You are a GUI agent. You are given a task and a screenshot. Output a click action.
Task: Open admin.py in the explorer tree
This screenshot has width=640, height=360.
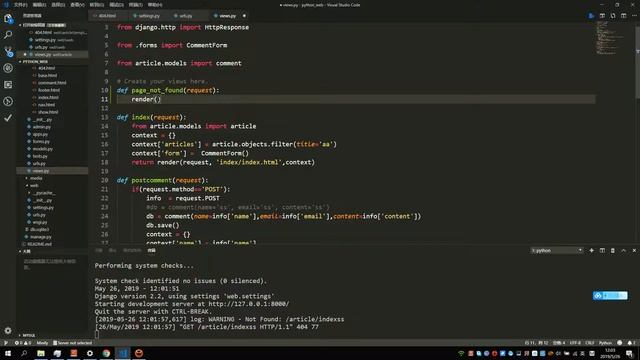click(x=42, y=127)
